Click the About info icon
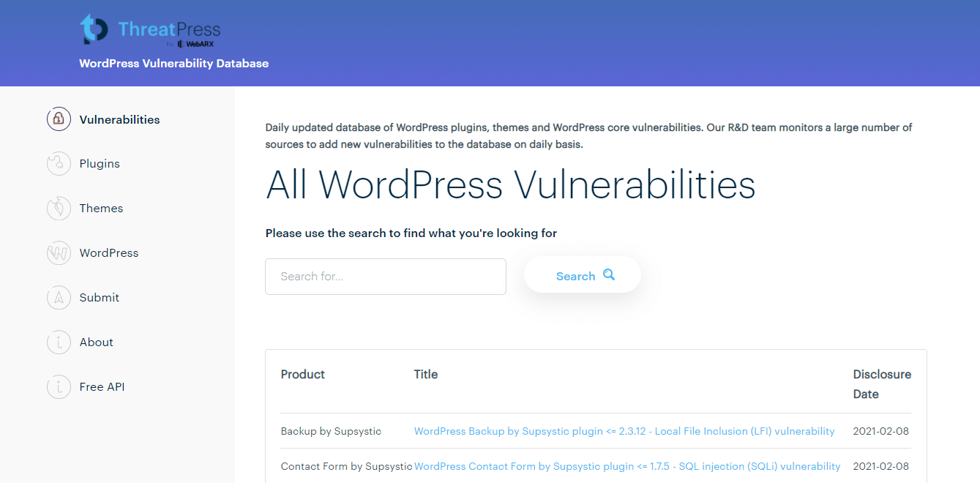 click(x=59, y=342)
